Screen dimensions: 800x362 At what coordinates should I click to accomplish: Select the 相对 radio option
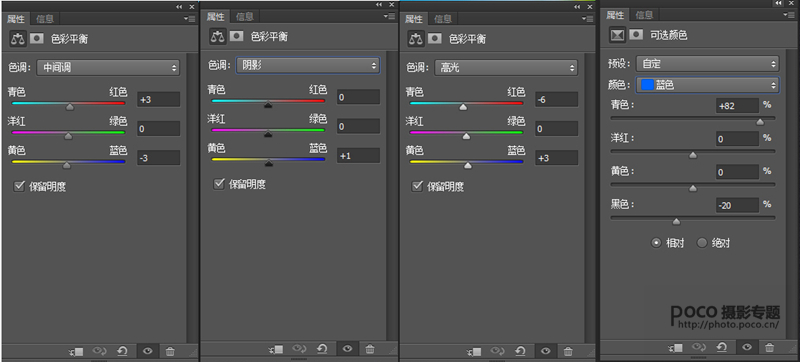click(x=657, y=243)
